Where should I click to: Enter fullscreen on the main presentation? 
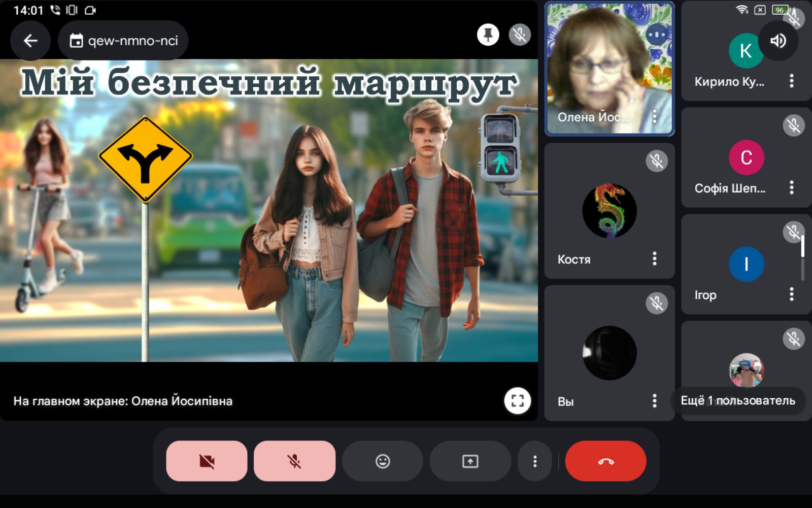pyautogui.click(x=518, y=401)
